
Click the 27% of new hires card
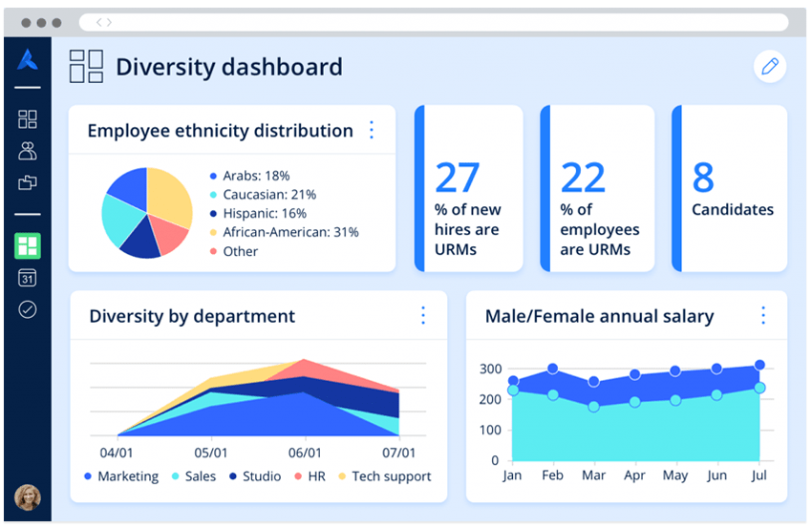[x=470, y=189]
